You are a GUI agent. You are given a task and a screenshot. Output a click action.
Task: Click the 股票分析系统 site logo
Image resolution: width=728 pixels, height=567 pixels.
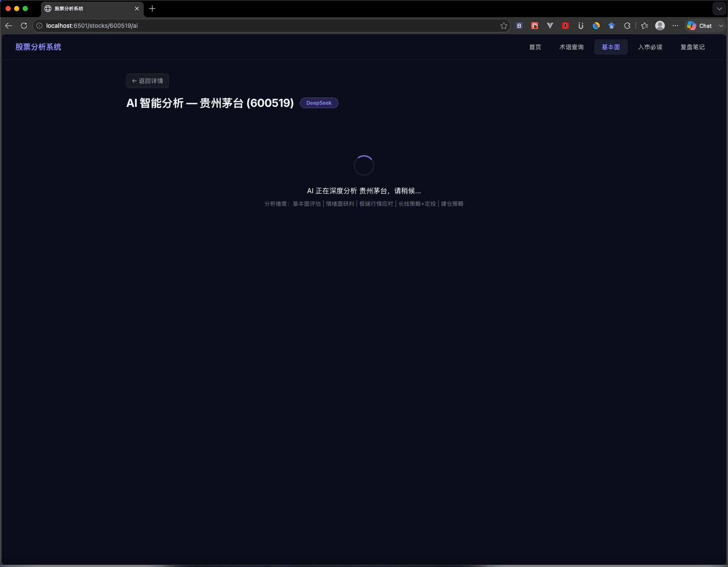click(x=38, y=47)
